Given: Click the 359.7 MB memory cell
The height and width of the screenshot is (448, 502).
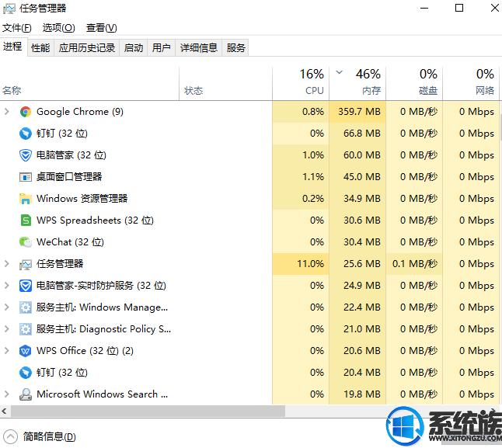Looking at the screenshot, I should tap(357, 112).
